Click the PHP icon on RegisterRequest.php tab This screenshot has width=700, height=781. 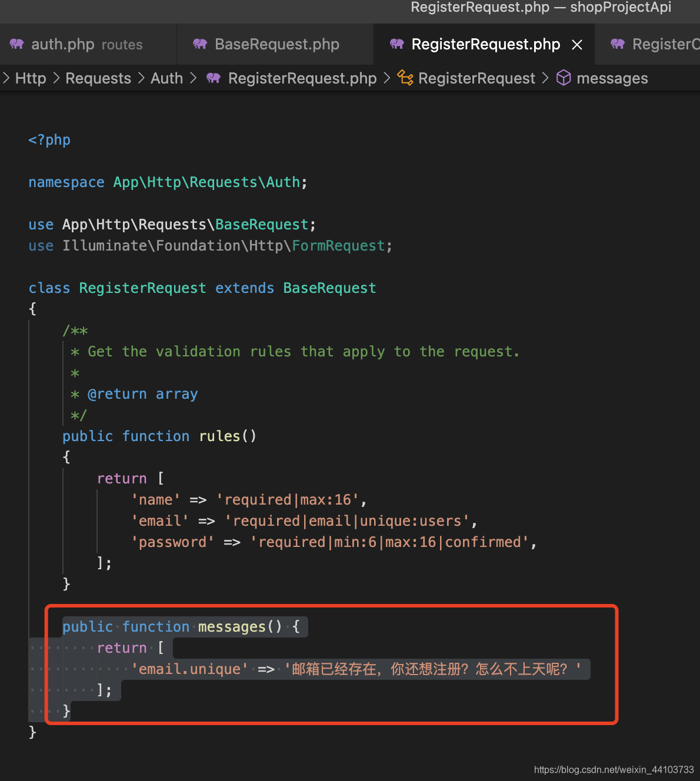coord(397,44)
